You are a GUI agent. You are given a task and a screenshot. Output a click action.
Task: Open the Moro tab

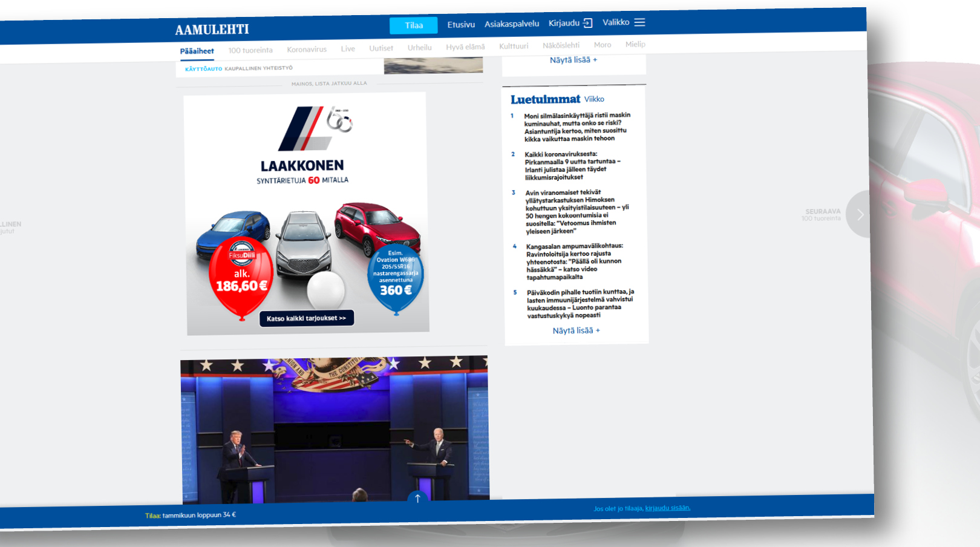click(603, 45)
